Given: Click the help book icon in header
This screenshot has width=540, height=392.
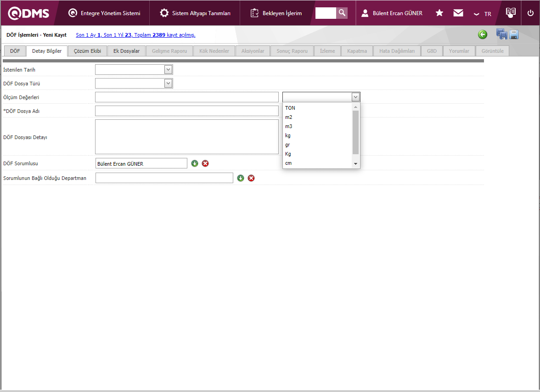Looking at the screenshot, I should coord(511,13).
